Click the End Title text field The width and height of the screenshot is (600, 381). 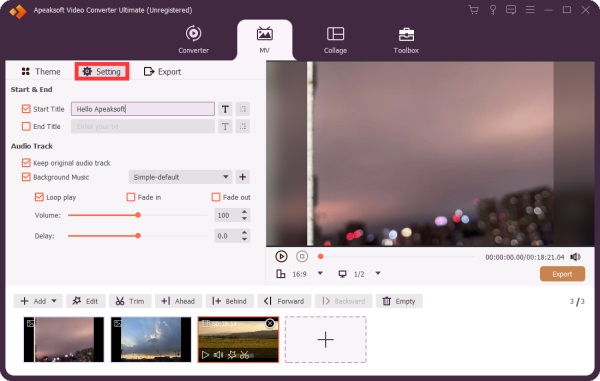click(x=143, y=127)
